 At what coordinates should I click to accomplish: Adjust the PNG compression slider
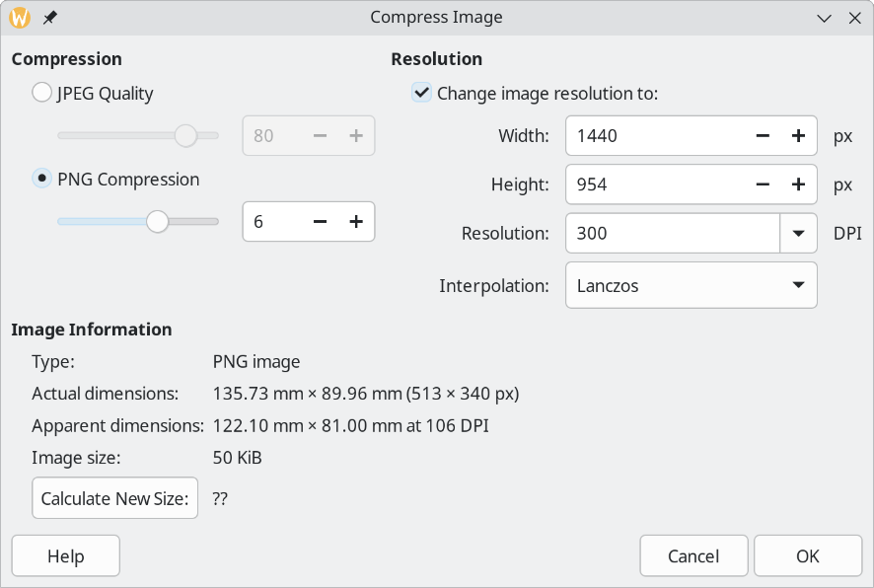click(158, 221)
